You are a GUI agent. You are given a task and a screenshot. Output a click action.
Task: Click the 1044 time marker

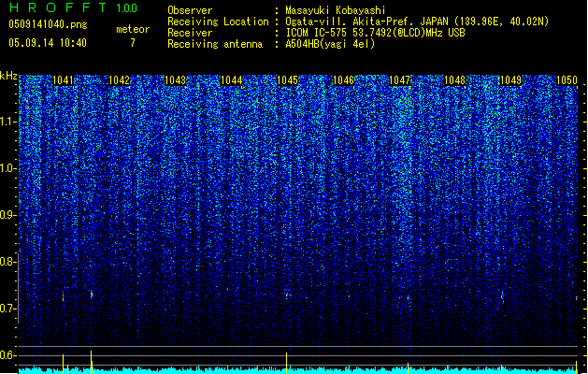pos(232,80)
